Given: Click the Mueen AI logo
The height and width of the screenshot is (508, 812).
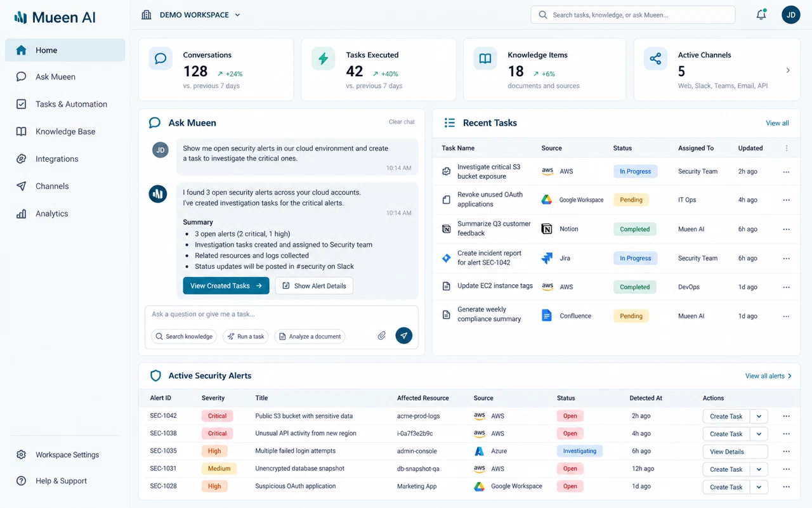Looking at the screenshot, I should (x=55, y=17).
